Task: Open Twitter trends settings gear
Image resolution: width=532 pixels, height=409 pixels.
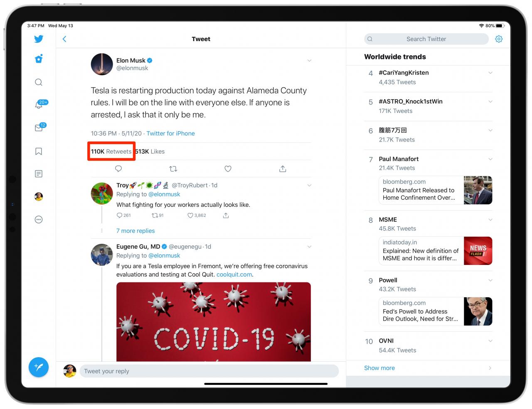Action: (499, 39)
